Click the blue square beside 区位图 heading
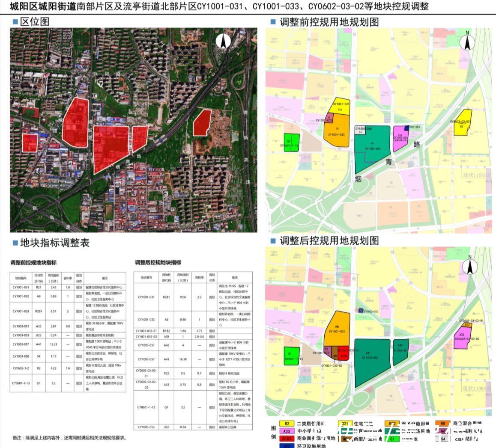 click(x=15, y=21)
